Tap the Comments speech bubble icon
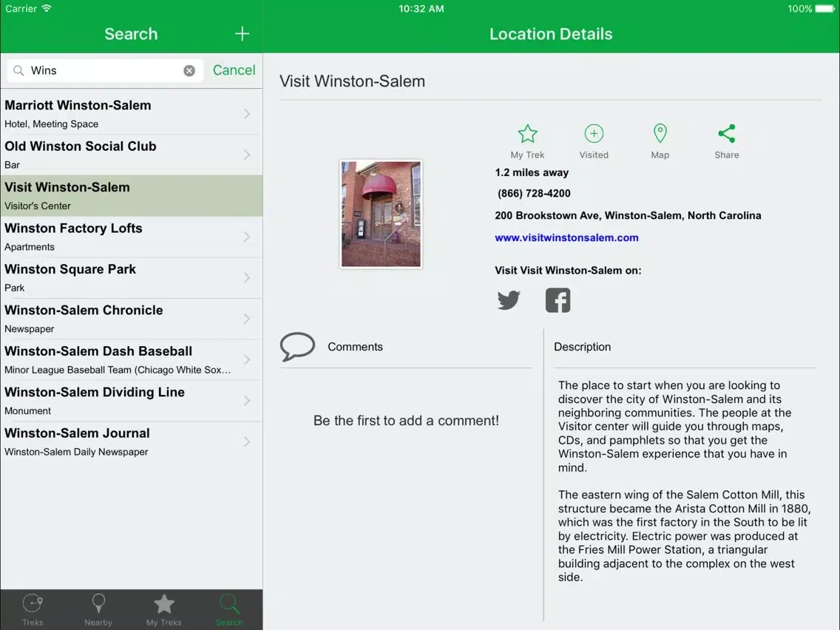Screen dimensions: 840x630 [297, 347]
